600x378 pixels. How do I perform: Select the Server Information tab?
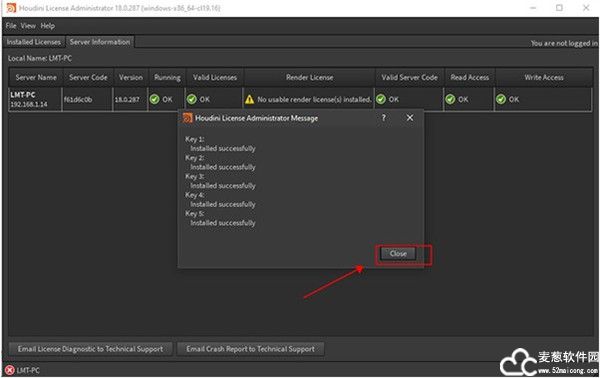(x=100, y=42)
